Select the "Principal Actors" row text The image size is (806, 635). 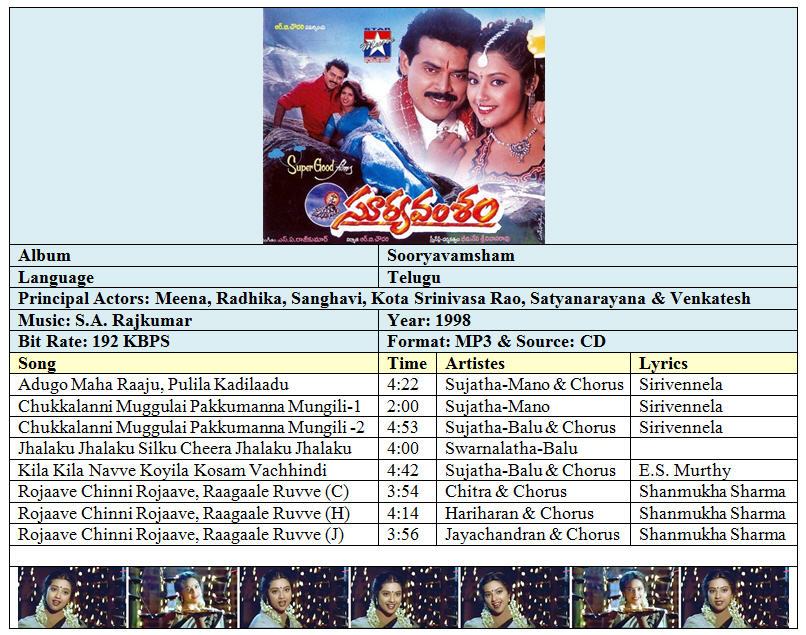pyautogui.click(x=384, y=298)
